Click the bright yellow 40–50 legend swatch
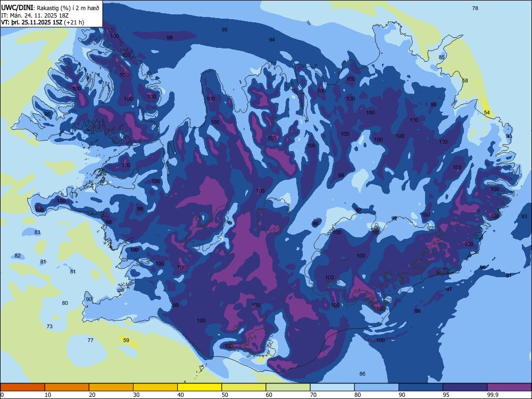 tap(199, 387)
